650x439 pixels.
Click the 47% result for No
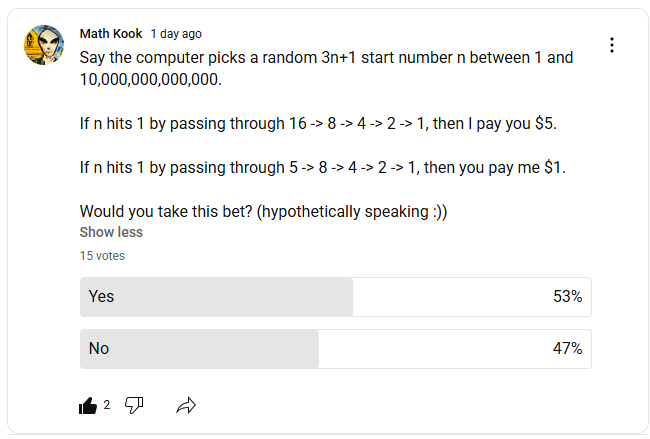click(x=566, y=348)
